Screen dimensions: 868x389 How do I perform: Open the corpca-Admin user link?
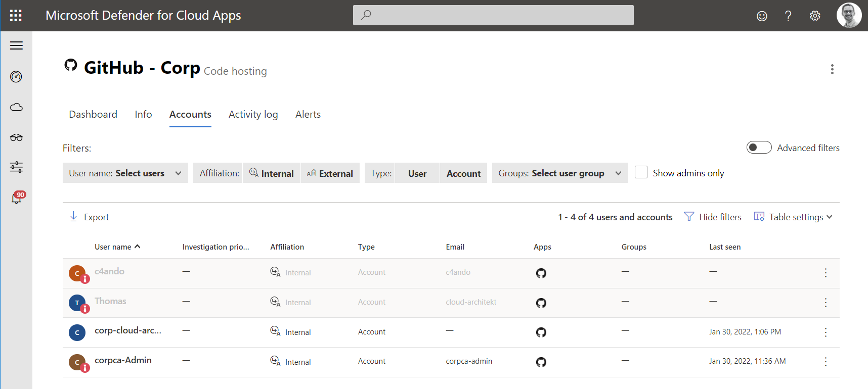click(123, 360)
